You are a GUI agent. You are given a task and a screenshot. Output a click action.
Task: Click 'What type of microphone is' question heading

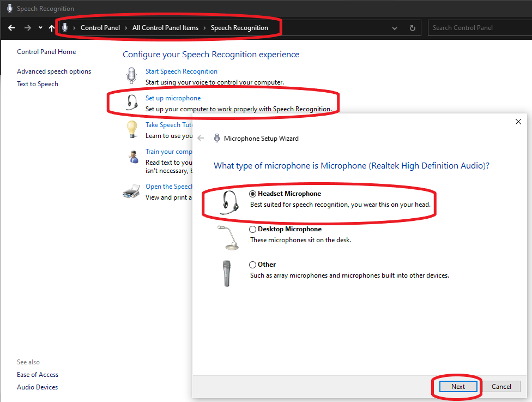[x=352, y=166]
